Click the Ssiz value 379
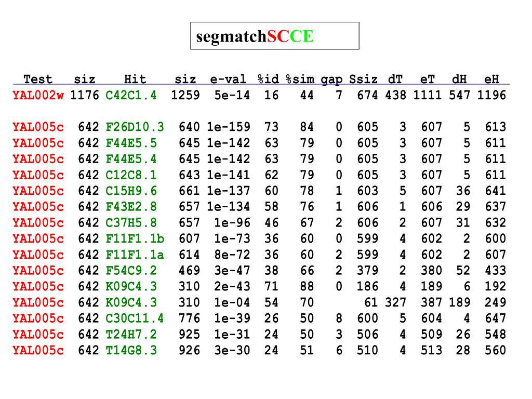 (367, 270)
